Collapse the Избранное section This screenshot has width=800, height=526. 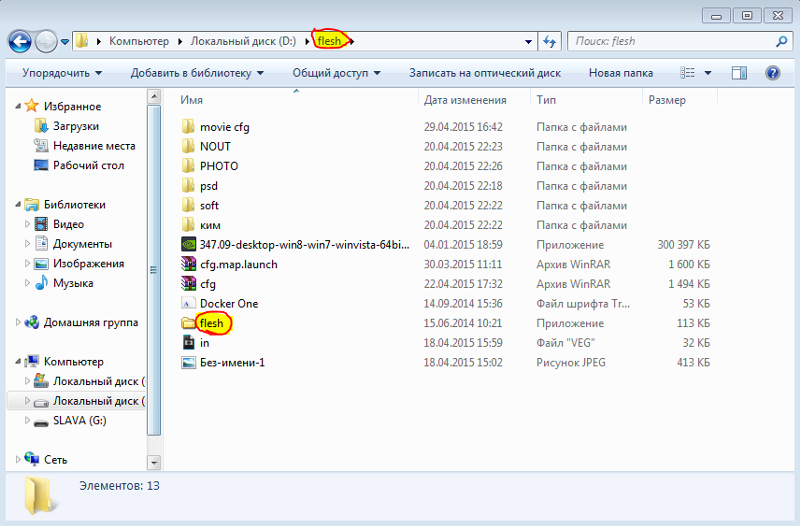point(18,106)
